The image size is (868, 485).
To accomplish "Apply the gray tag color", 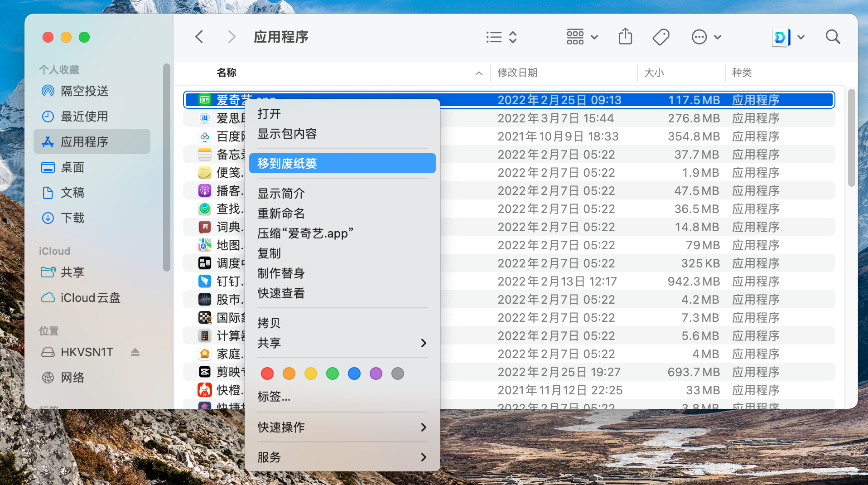I will click(x=398, y=373).
